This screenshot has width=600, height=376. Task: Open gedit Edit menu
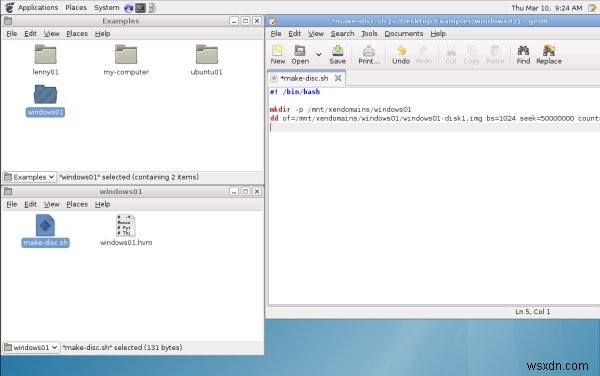click(294, 34)
